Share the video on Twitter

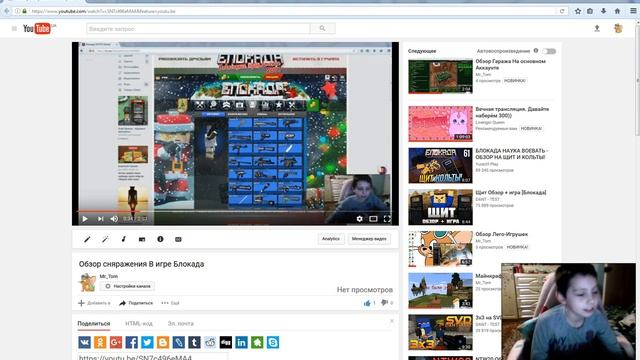(147, 342)
